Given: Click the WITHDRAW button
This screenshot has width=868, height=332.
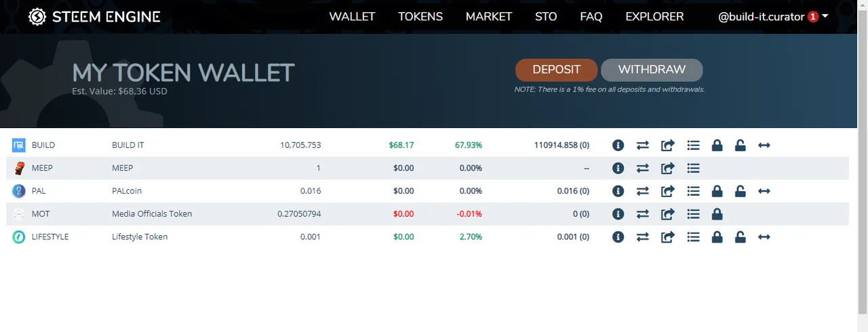Looking at the screenshot, I should (x=652, y=70).
